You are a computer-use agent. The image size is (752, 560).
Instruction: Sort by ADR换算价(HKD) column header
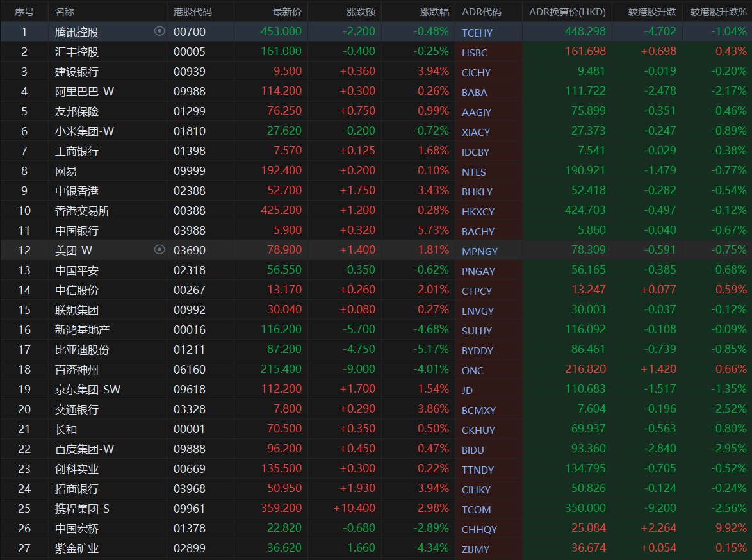point(568,12)
